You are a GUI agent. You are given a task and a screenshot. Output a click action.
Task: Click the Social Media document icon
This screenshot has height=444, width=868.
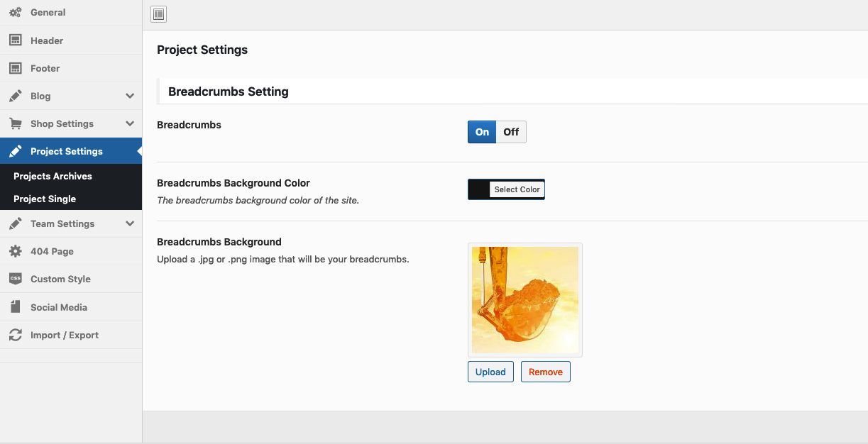(x=15, y=307)
